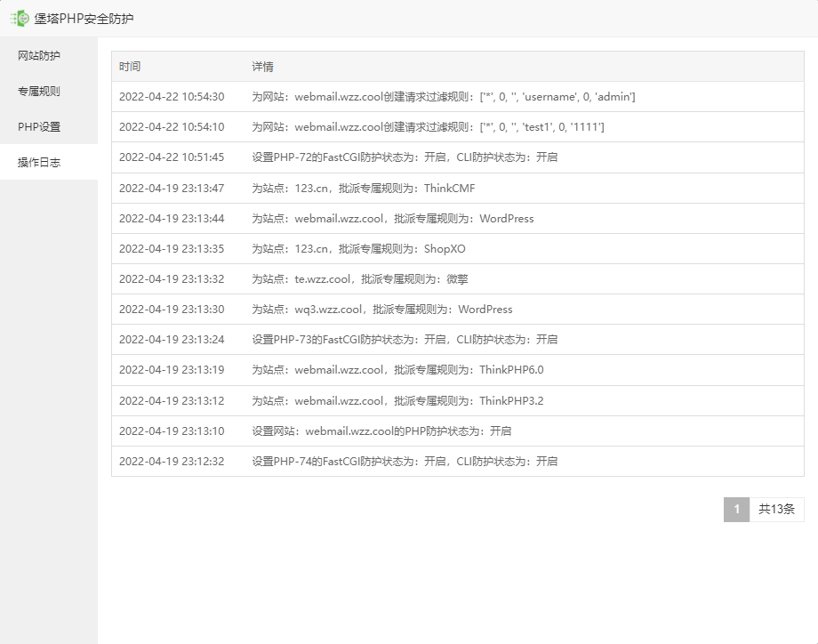Select timestamp 2022-04-19 23:13:35
The image size is (818, 644).
coord(172,248)
